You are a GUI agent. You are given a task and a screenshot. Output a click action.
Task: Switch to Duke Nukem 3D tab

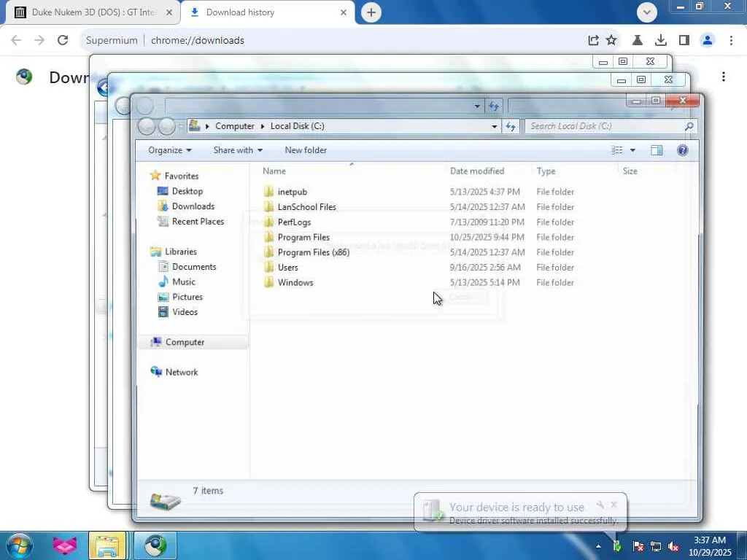[x=93, y=12]
